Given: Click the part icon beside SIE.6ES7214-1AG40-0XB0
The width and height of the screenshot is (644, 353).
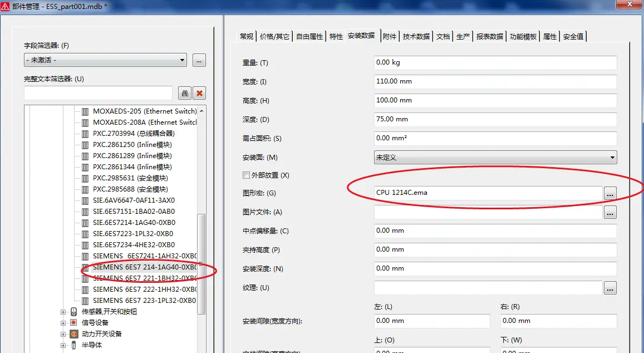Looking at the screenshot, I should pyautogui.click(x=85, y=223).
